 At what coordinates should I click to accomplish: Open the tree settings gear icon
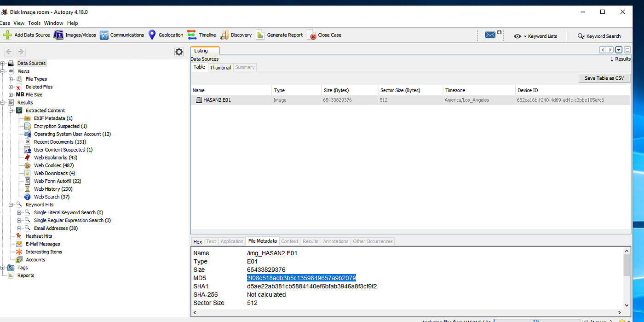pos(179,52)
